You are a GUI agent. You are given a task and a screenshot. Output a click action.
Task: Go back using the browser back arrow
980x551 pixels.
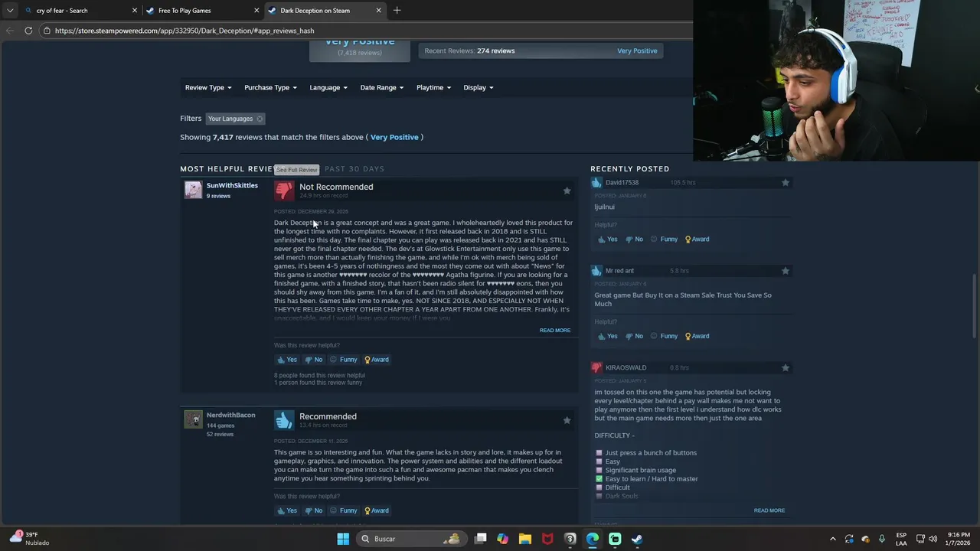click(x=9, y=31)
